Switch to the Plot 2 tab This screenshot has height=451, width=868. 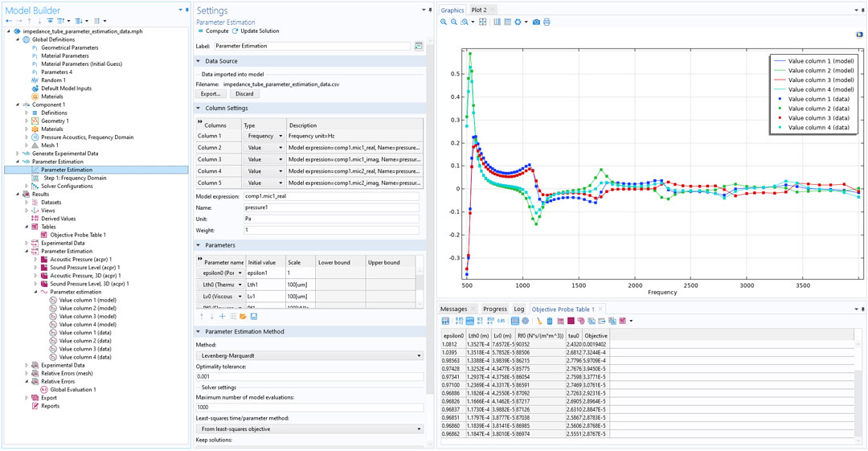pos(480,10)
